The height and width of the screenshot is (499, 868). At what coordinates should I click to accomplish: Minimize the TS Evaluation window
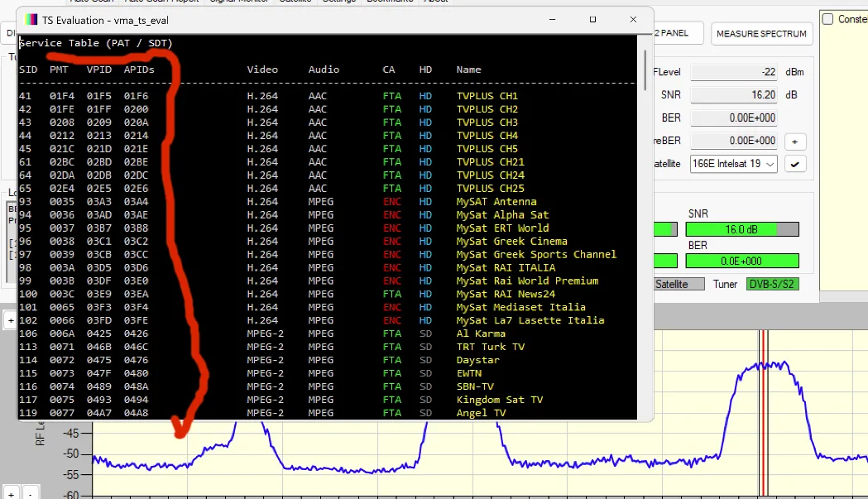(553, 19)
